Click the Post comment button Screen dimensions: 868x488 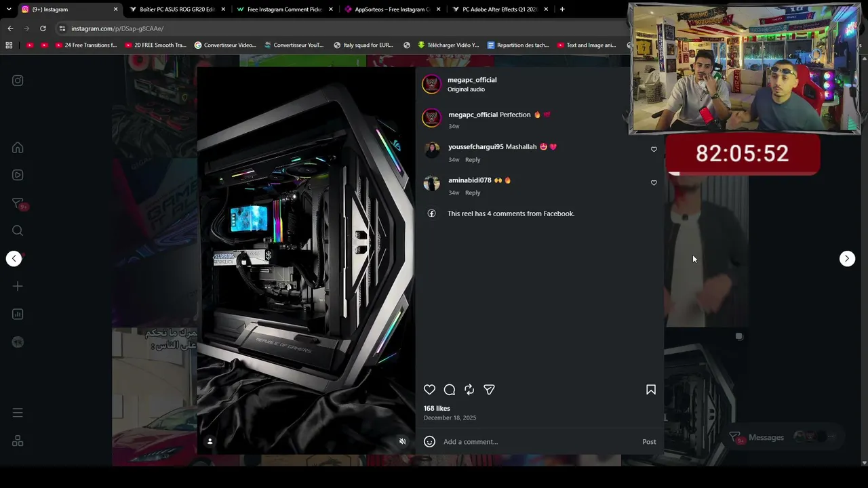pyautogui.click(x=649, y=442)
